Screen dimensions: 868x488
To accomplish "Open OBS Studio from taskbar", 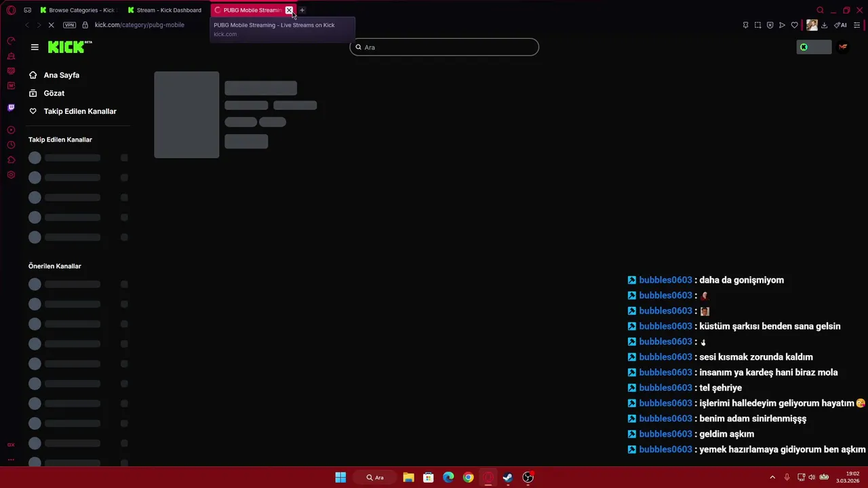I will (528, 477).
